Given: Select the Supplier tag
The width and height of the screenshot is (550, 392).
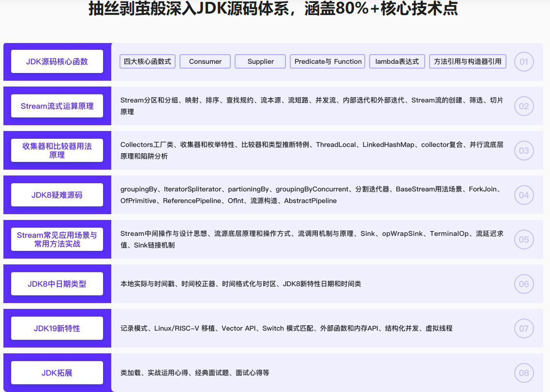Looking at the screenshot, I should [260, 61].
